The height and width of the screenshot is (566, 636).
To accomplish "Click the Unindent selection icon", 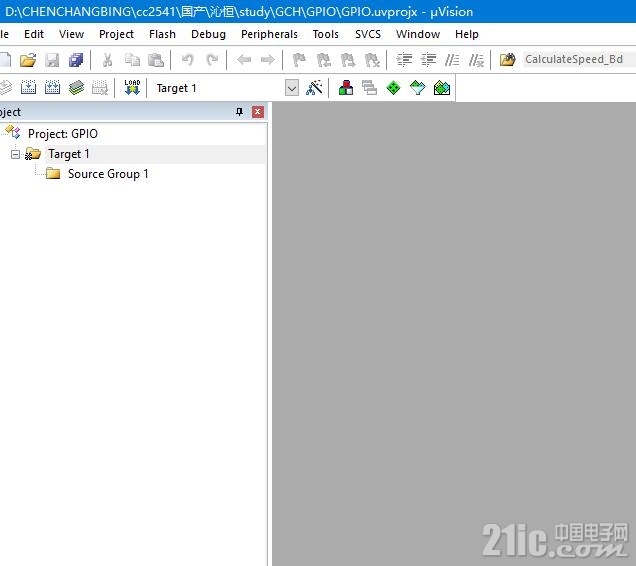I will [428, 60].
